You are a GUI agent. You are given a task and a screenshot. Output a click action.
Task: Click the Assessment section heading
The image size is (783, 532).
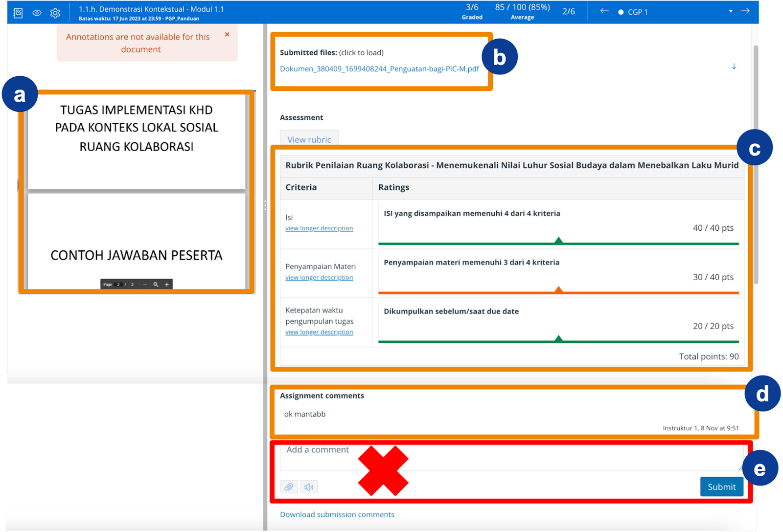point(301,117)
